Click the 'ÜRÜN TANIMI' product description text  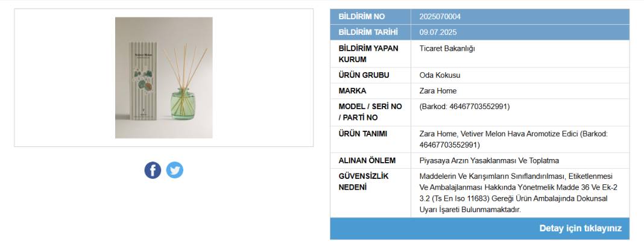pos(513,140)
